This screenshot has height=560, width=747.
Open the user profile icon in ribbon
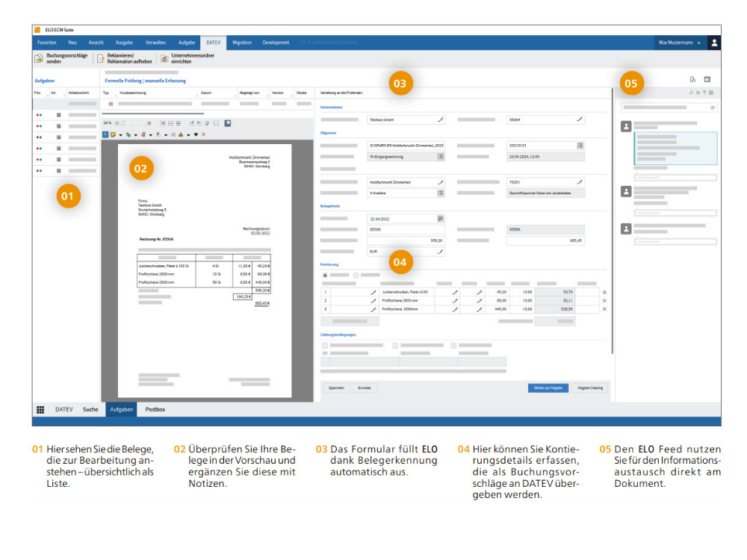714,43
